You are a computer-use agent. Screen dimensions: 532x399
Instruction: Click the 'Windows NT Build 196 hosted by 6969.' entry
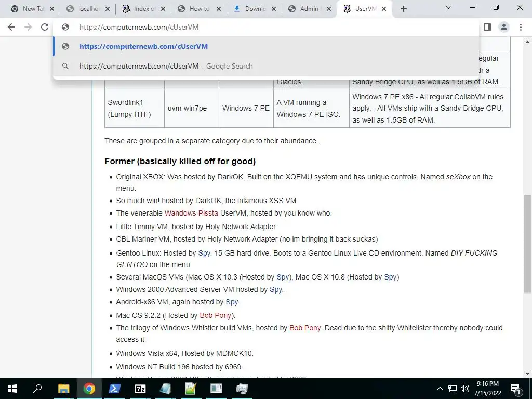[179, 367]
